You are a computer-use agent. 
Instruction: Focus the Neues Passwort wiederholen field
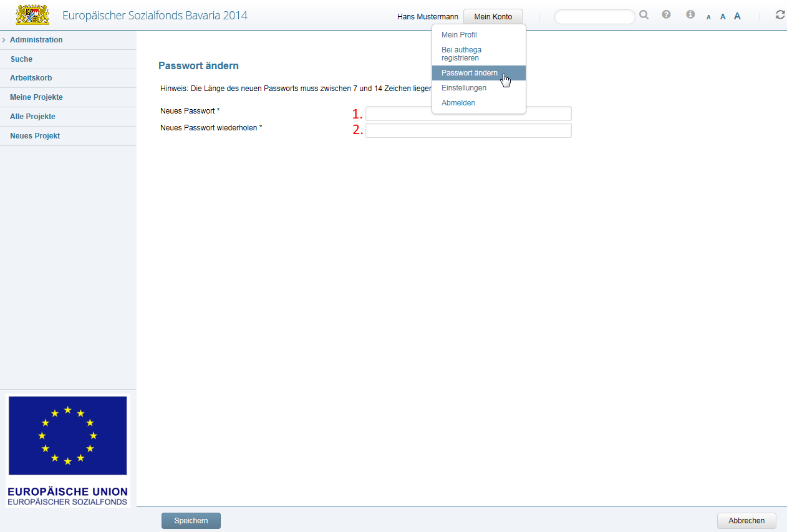click(x=468, y=130)
